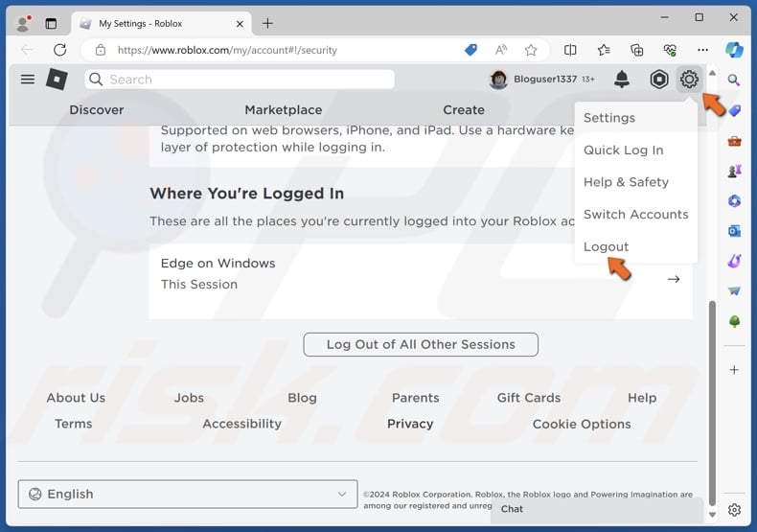Click the Bloguser1337 profile avatar

click(x=498, y=80)
